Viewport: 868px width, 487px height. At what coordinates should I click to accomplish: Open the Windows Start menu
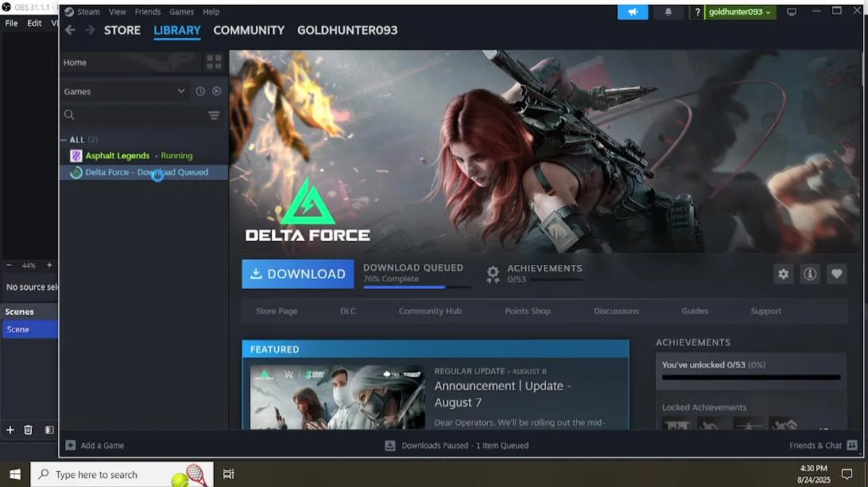point(15,474)
